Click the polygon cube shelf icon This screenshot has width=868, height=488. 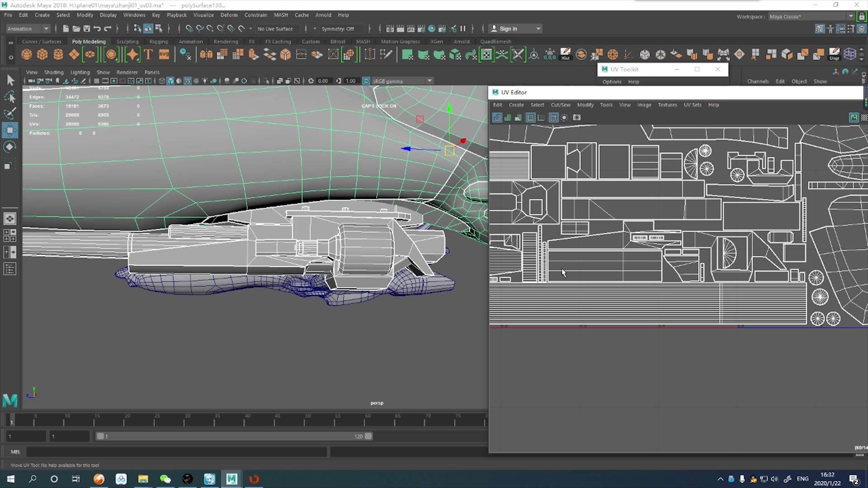click(x=42, y=55)
